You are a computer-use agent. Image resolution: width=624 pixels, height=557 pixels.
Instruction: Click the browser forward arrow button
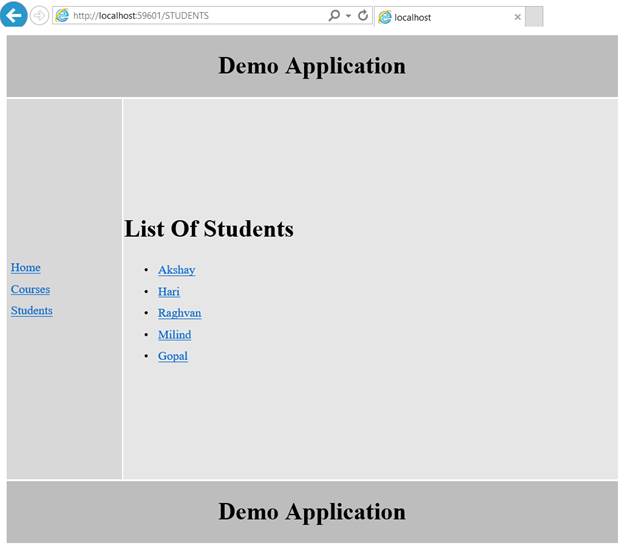39,16
